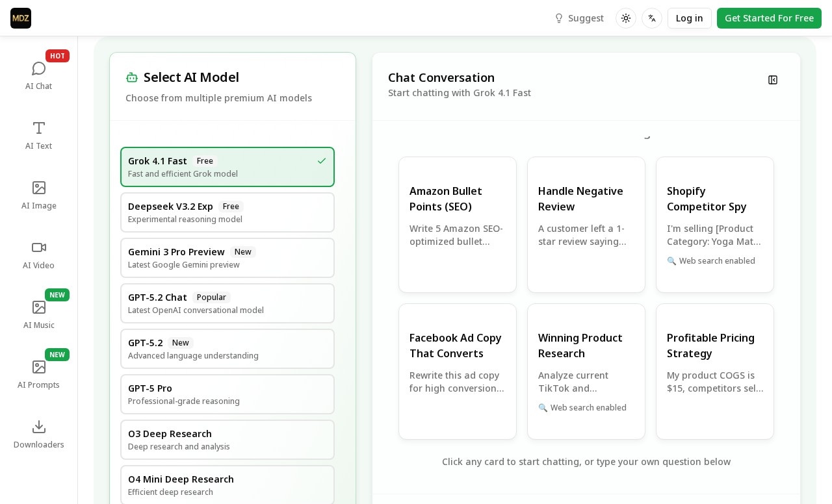Select the GPT-5.2 Chat model
This screenshot has width=832, height=504.
(x=227, y=303)
